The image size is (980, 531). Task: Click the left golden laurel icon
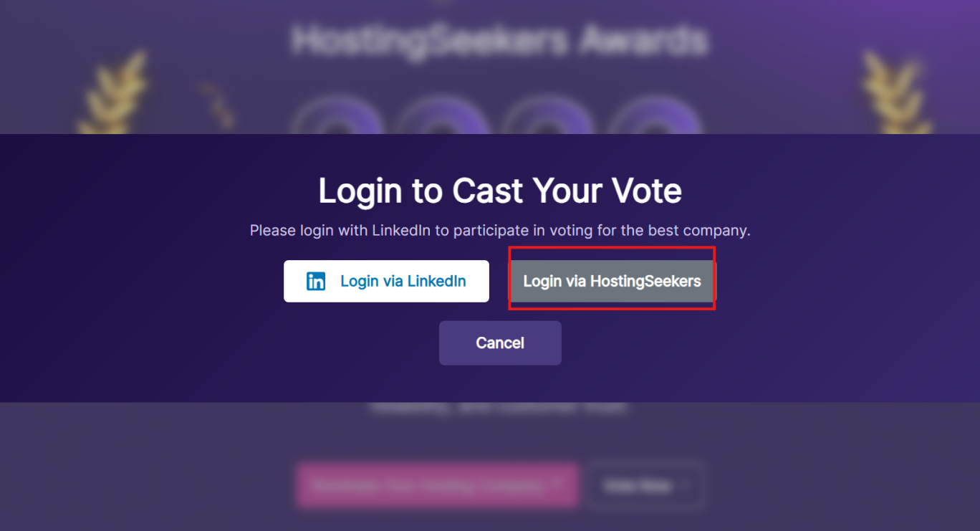[x=115, y=93]
